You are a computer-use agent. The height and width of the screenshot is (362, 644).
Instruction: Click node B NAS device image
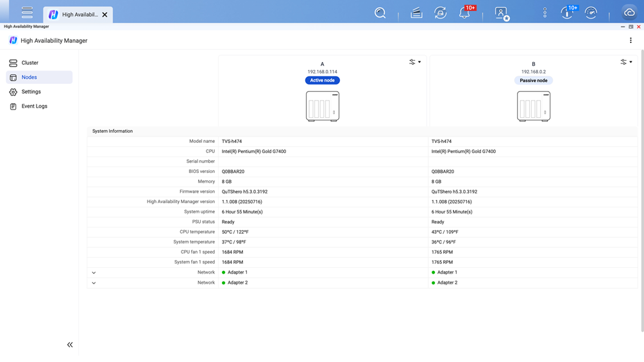click(534, 106)
